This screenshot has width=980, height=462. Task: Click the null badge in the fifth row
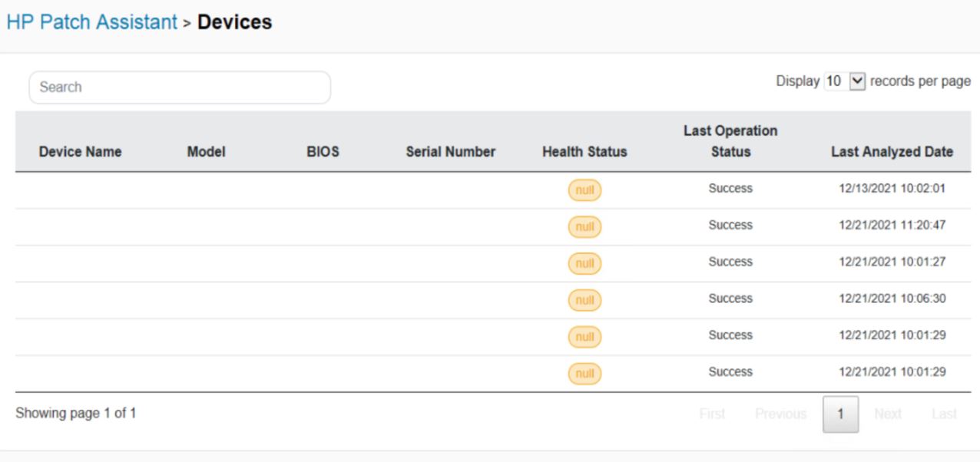pos(584,335)
